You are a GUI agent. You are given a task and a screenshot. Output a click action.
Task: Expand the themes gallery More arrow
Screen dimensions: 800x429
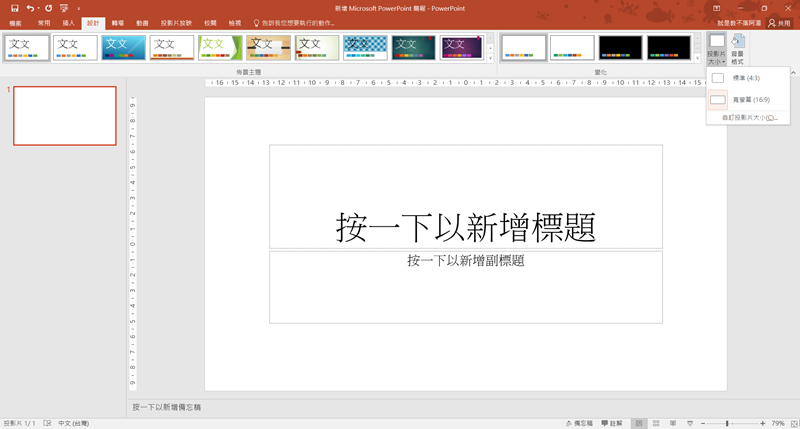point(490,59)
